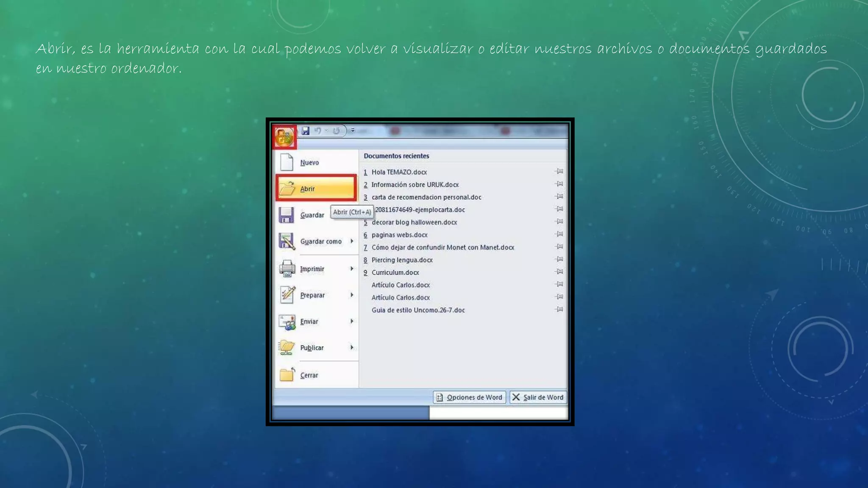Viewport: 868px width, 488px height.
Task: Select the Guardar menu entry
Action: [312, 215]
